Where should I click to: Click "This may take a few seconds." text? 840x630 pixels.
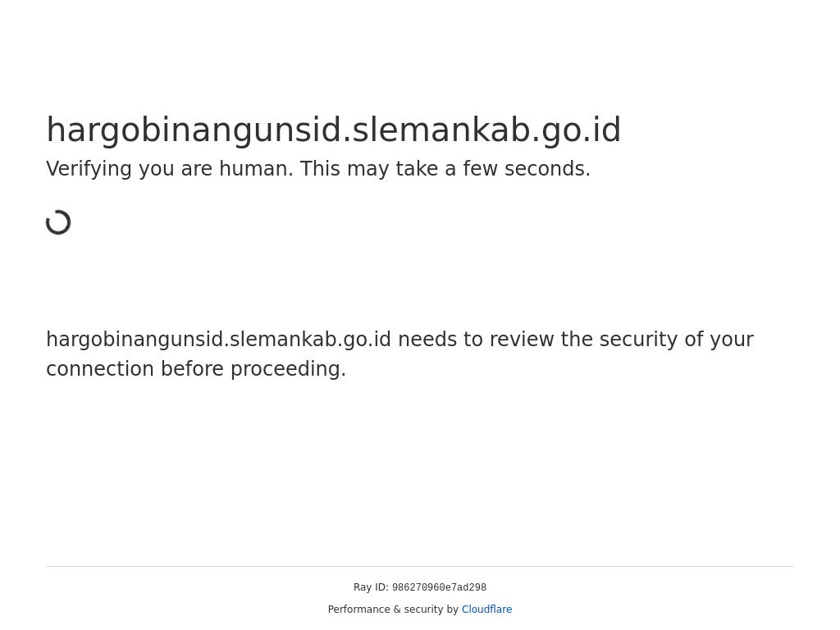(x=445, y=169)
